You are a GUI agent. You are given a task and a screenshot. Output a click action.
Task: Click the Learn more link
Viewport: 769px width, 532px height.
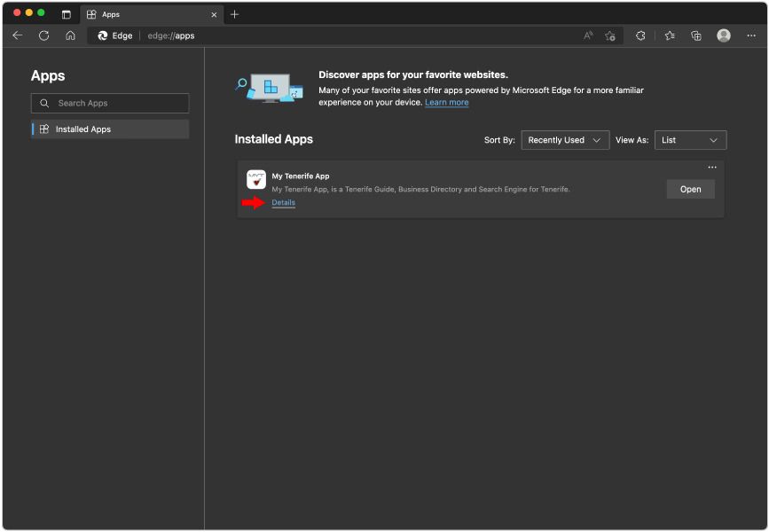pos(446,102)
